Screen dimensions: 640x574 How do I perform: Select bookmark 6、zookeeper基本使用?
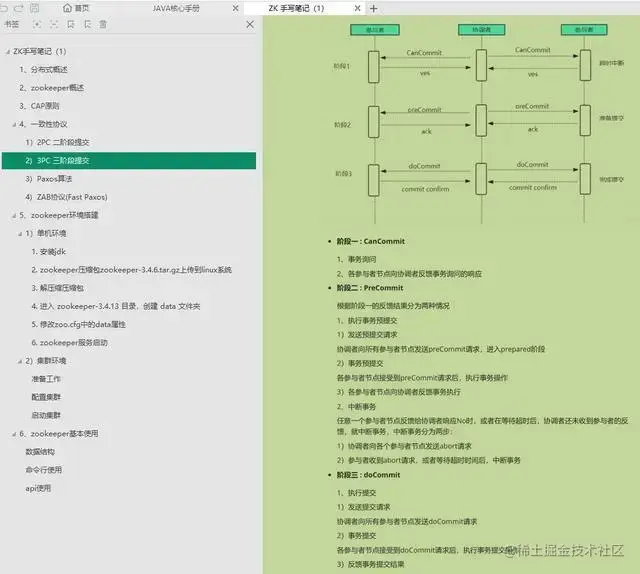[59, 434]
